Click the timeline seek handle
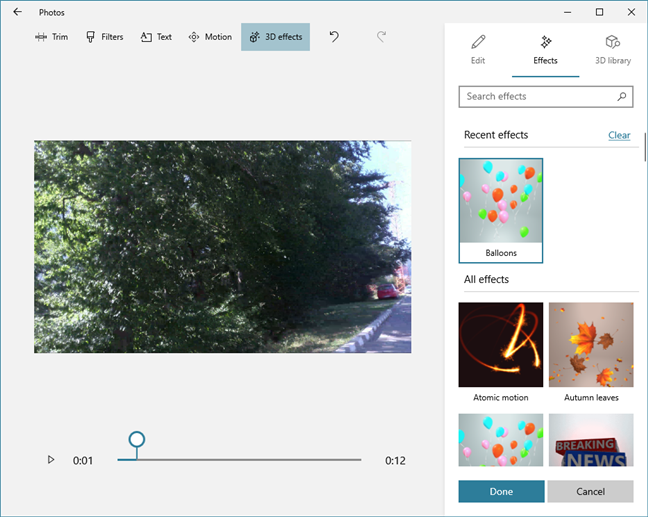Viewport: 648px width, 517px height. pos(137,439)
